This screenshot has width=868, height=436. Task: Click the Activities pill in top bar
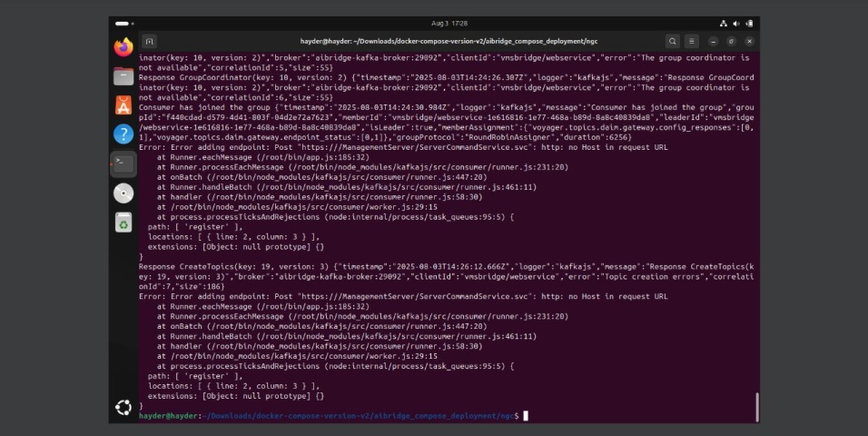[x=123, y=23]
